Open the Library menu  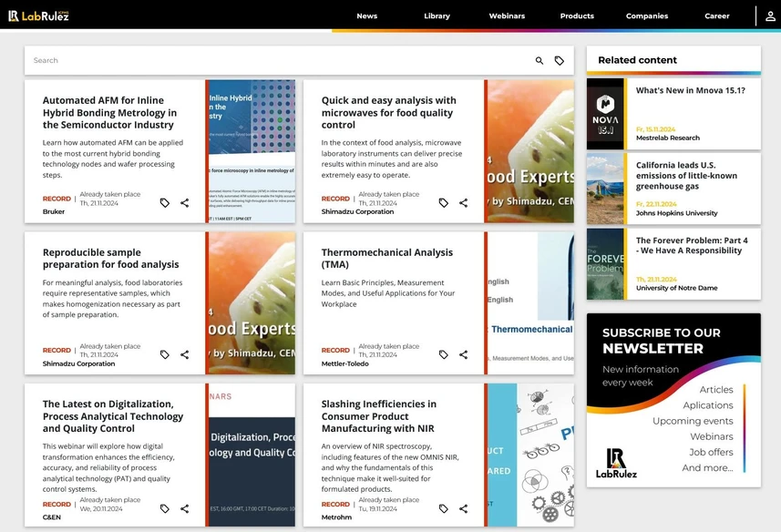(x=437, y=15)
